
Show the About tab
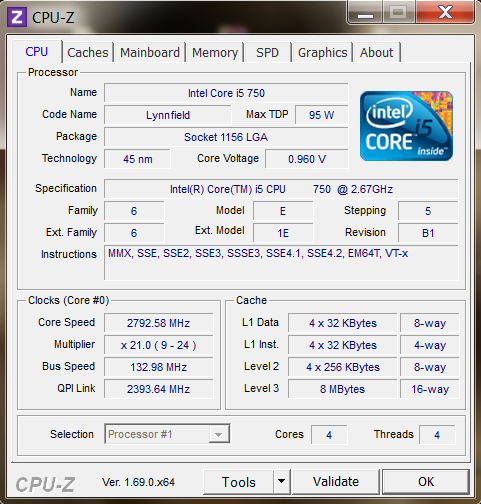pos(377,52)
